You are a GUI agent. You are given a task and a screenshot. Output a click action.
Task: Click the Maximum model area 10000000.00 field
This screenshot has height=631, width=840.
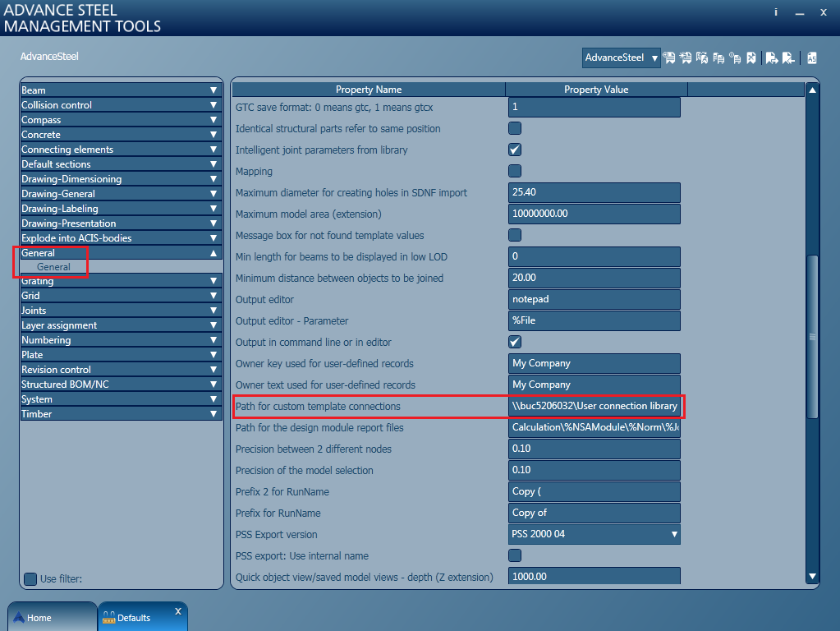(x=594, y=214)
